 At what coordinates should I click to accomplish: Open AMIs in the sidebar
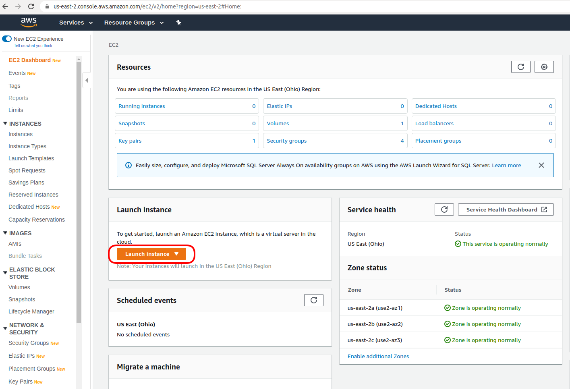point(15,244)
